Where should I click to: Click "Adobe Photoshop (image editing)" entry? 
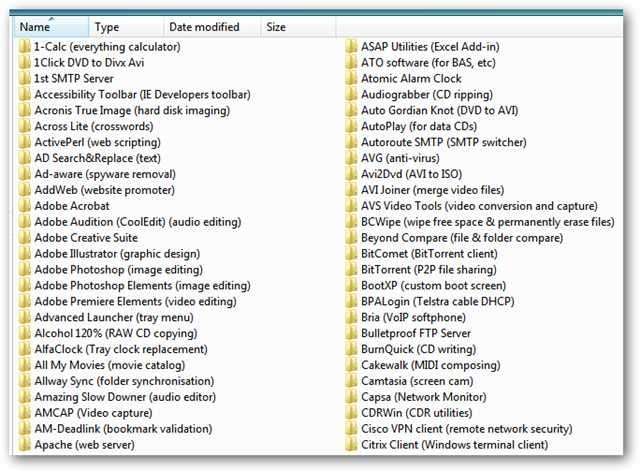pyautogui.click(x=119, y=269)
